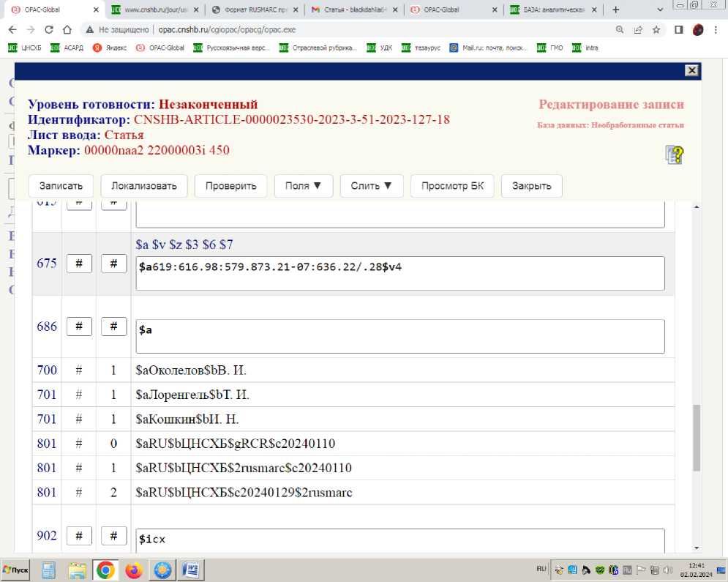
Task: Expand the Поля dropdown menu
Action: click(303, 186)
